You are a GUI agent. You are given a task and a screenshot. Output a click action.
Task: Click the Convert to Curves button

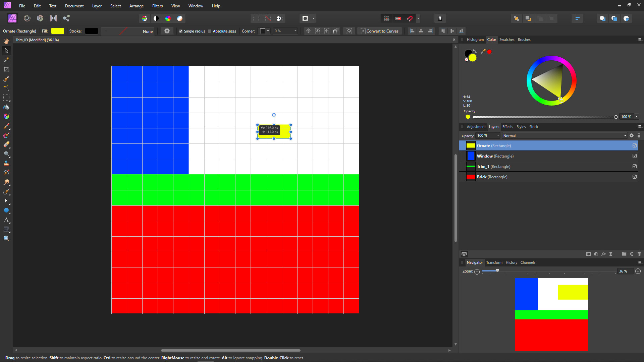coord(379,31)
